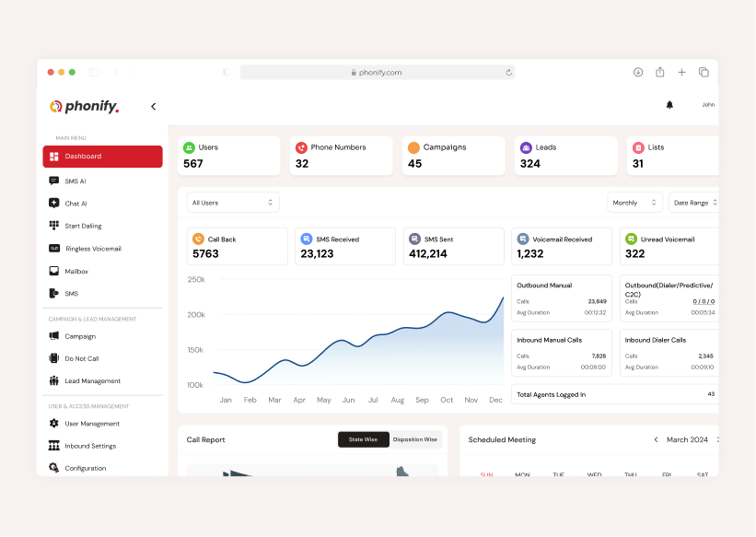
Task: Click the notification bell icon
Action: (669, 105)
